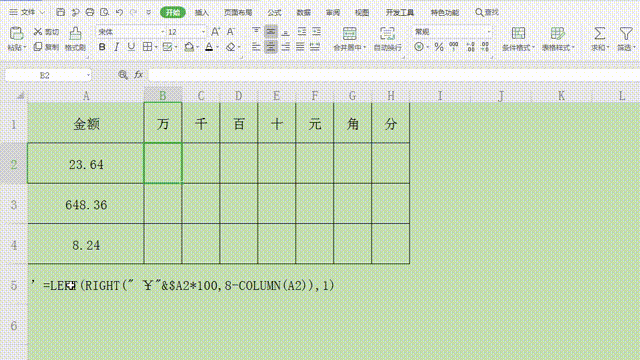Image resolution: width=640 pixels, height=360 pixels.
Task: Open the currency symbol dropdown
Action: [427, 47]
